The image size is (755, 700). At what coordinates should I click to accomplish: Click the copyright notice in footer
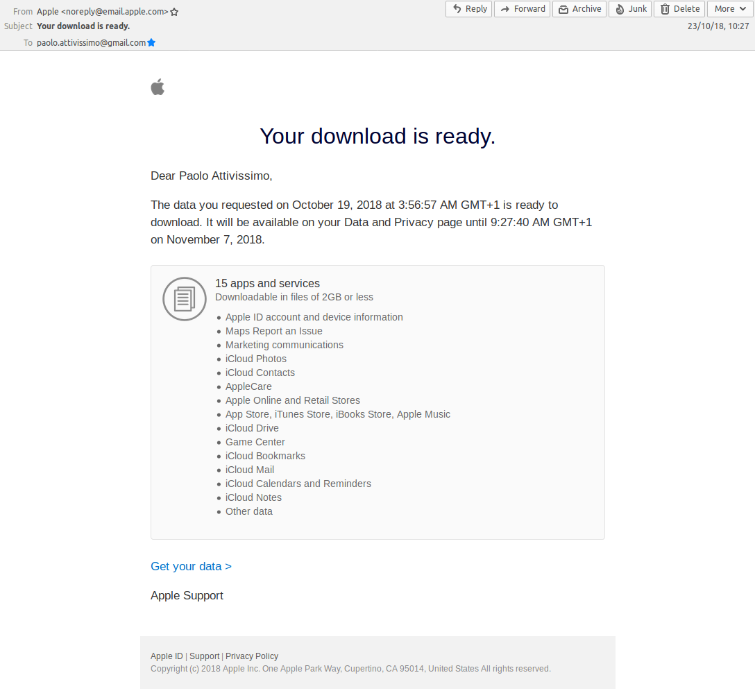tap(350, 669)
